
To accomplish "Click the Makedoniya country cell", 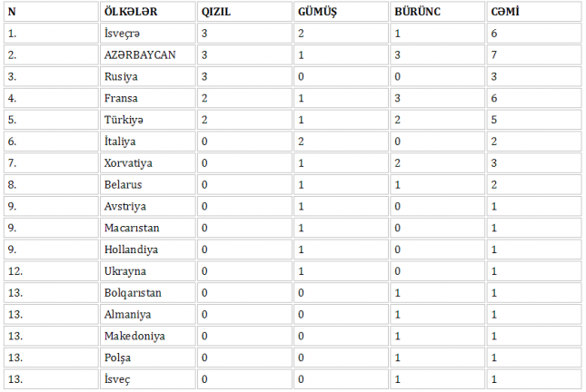I will coord(133,336).
